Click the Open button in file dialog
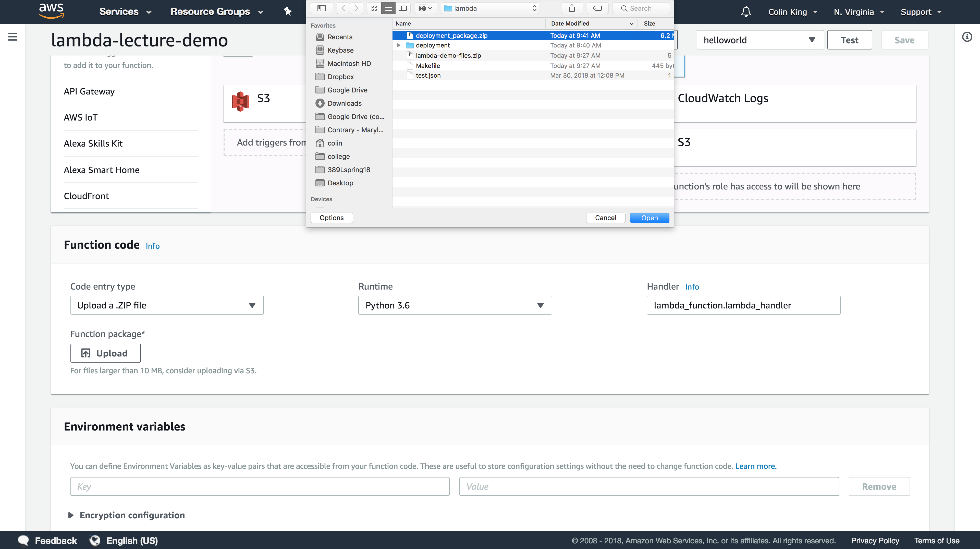 pyautogui.click(x=649, y=218)
